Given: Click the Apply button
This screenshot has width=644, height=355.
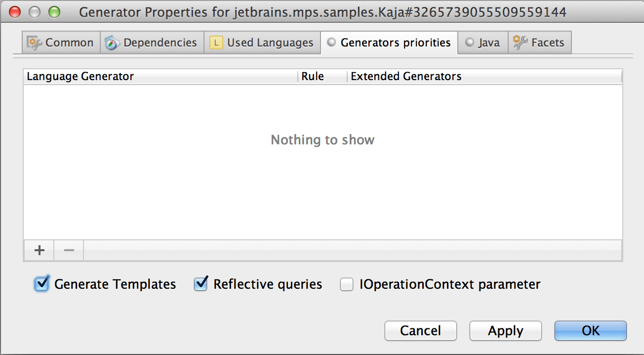Looking at the screenshot, I should (505, 331).
